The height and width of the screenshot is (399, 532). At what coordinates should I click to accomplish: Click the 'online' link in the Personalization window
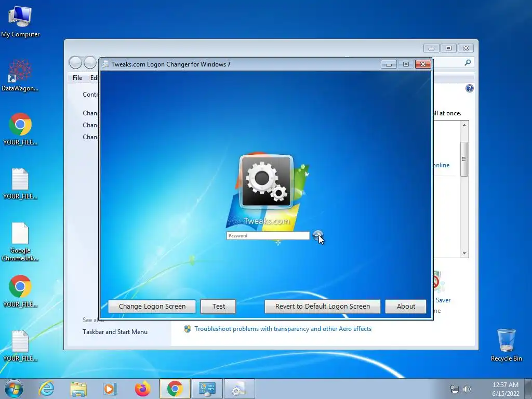442,165
